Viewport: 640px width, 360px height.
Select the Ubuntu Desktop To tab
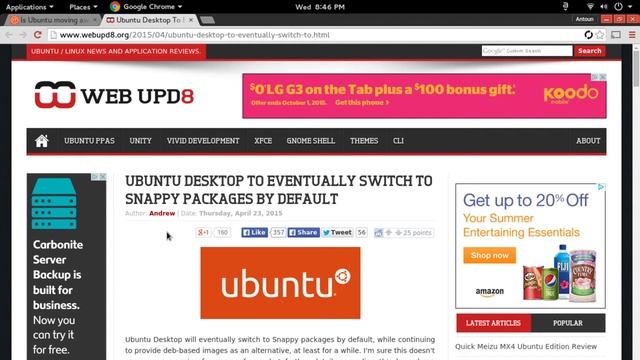pyautogui.click(x=150, y=20)
